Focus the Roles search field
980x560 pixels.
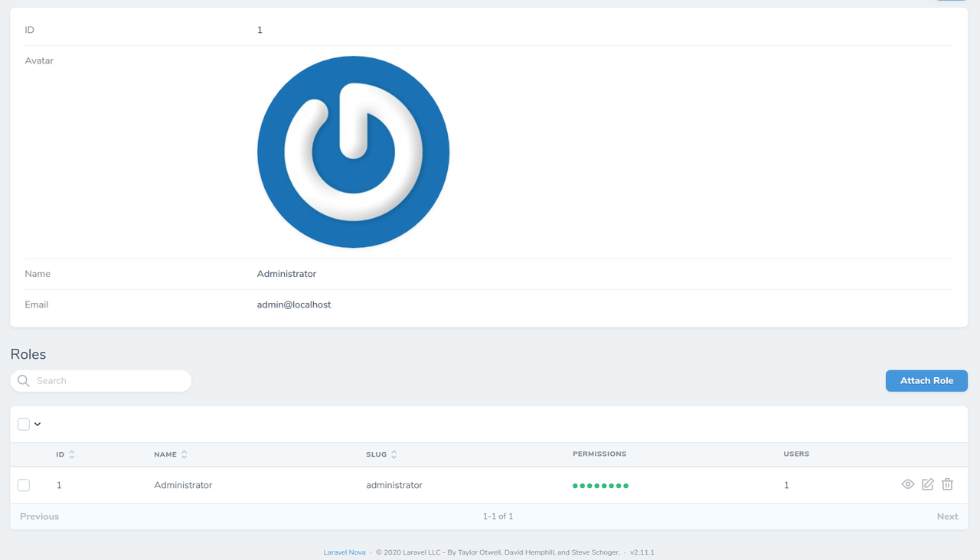pos(101,381)
